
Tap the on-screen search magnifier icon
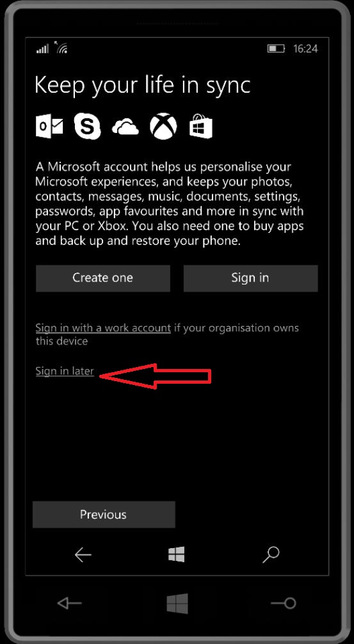pyautogui.click(x=271, y=555)
